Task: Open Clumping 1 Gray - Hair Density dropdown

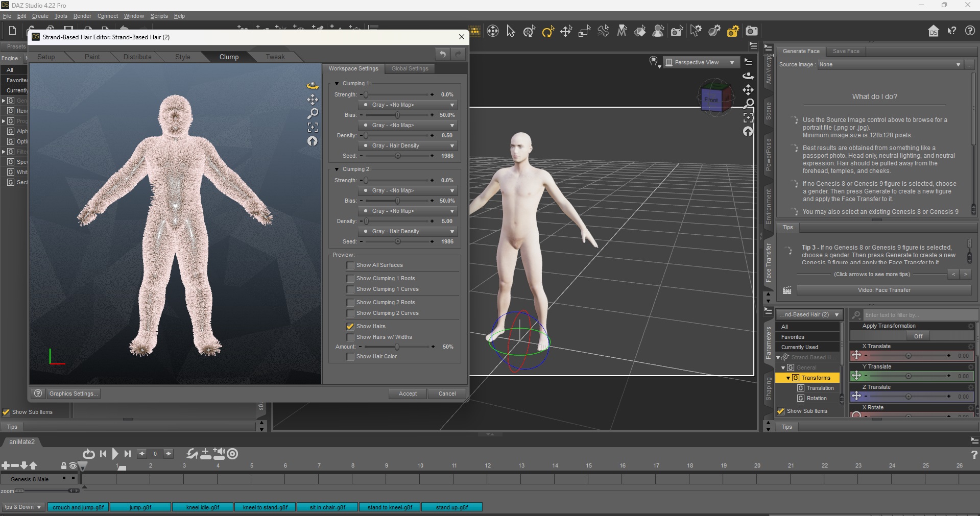Action: click(x=408, y=145)
